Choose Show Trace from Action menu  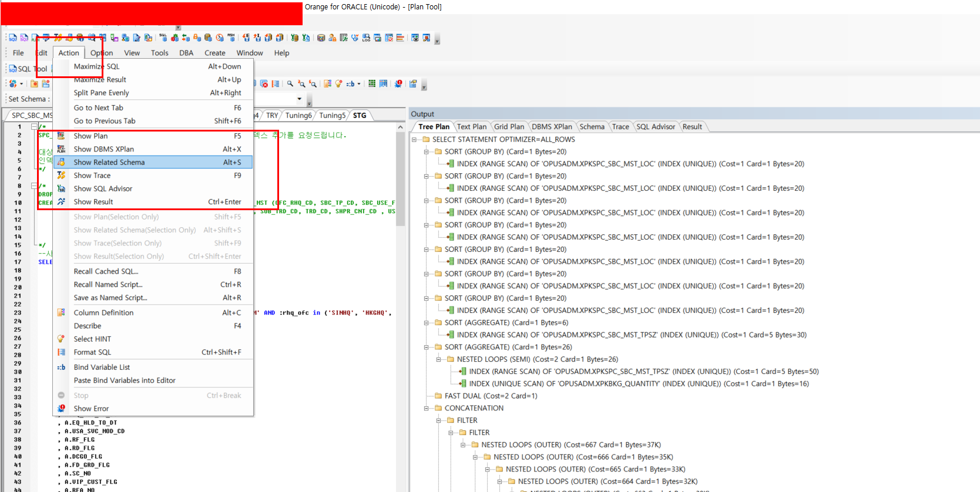(92, 176)
